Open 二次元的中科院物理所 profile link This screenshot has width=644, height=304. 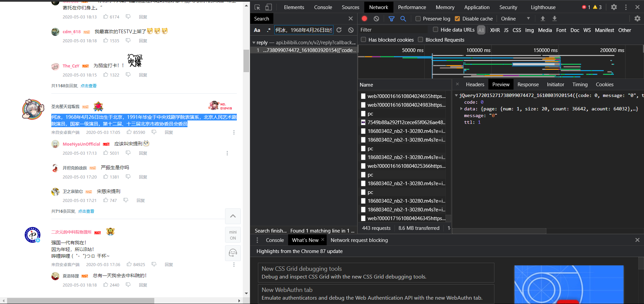pos(71,232)
